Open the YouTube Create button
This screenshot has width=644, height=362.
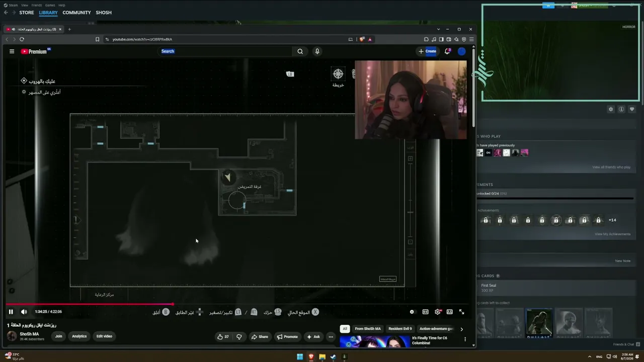click(427, 51)
